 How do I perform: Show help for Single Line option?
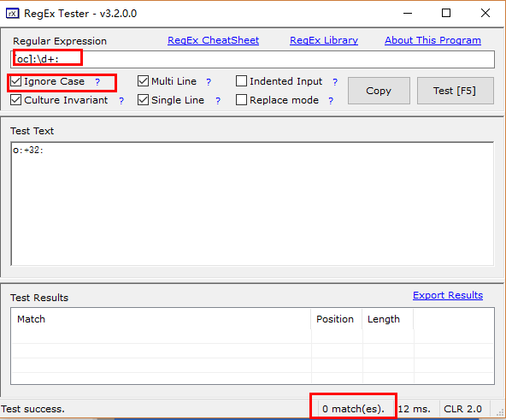(x=218, y=101)
